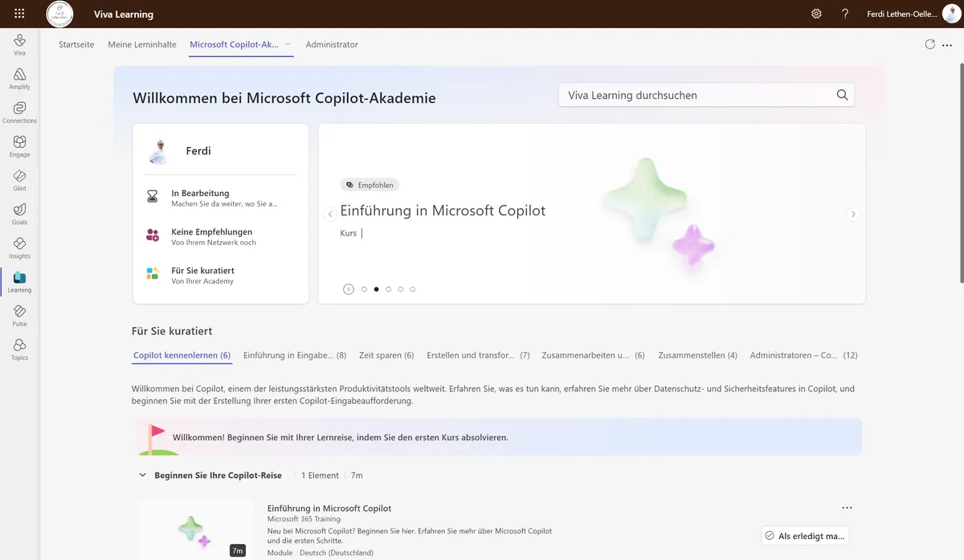Select the Zeit sparen (6) tab

tap(386, 355)
